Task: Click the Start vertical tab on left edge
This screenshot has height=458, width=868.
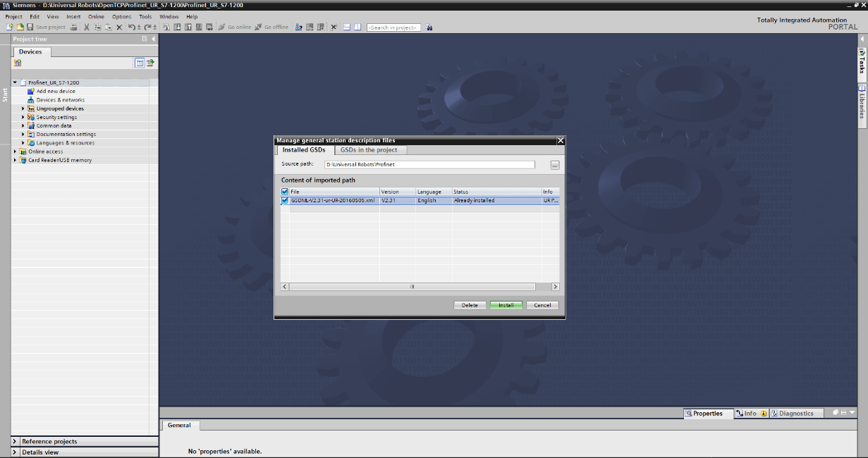Action: 5,94
